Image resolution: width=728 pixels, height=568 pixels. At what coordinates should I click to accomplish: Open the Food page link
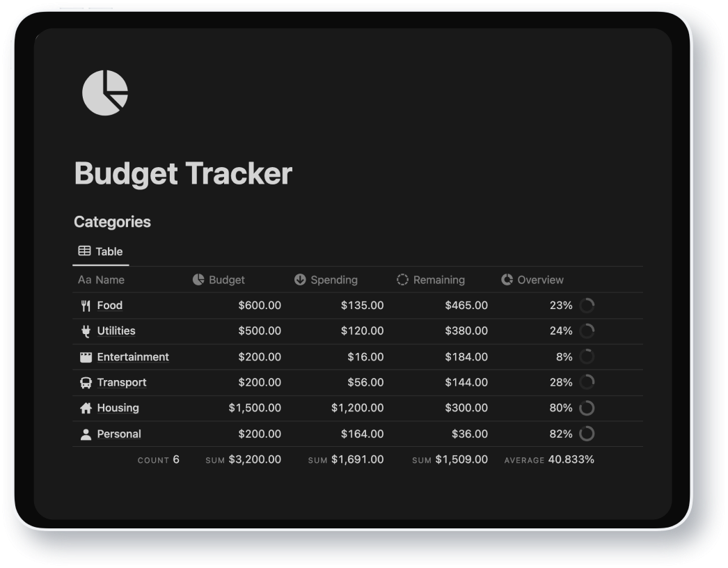[109, 306]
